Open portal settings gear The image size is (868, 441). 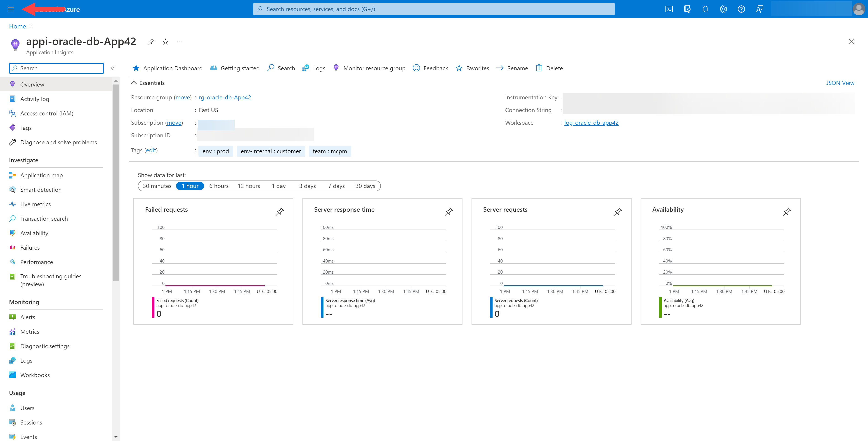(x=723, y=9)
